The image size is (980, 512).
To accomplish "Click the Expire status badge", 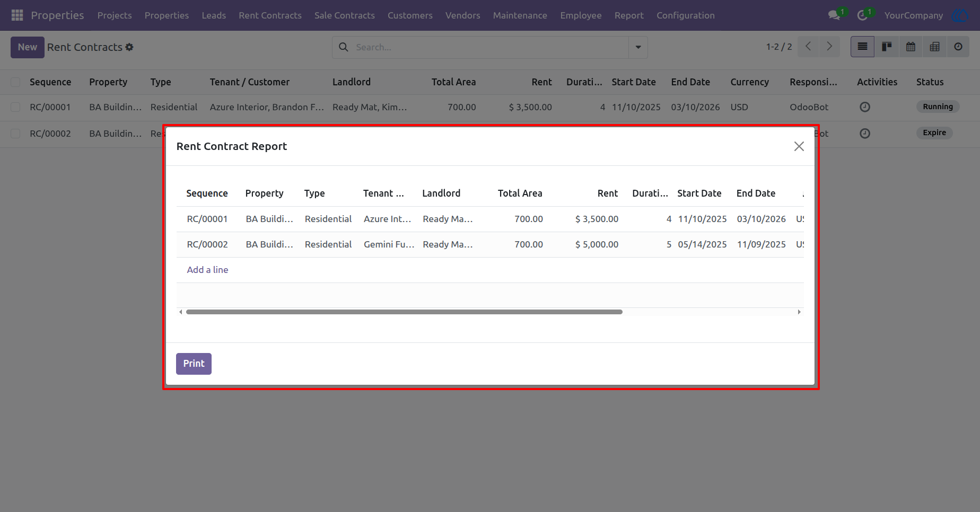I will pyautogui.click(x=934, y=133).
